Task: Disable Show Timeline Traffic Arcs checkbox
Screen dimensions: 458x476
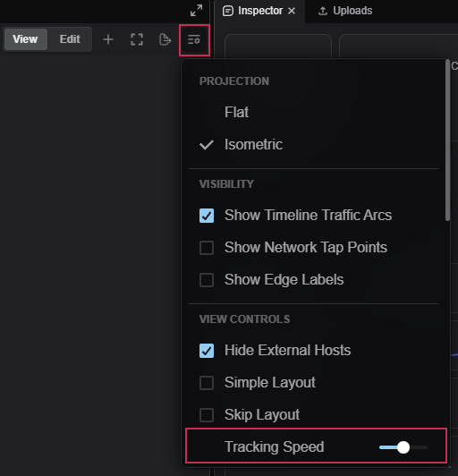Action: pos(207,216)
